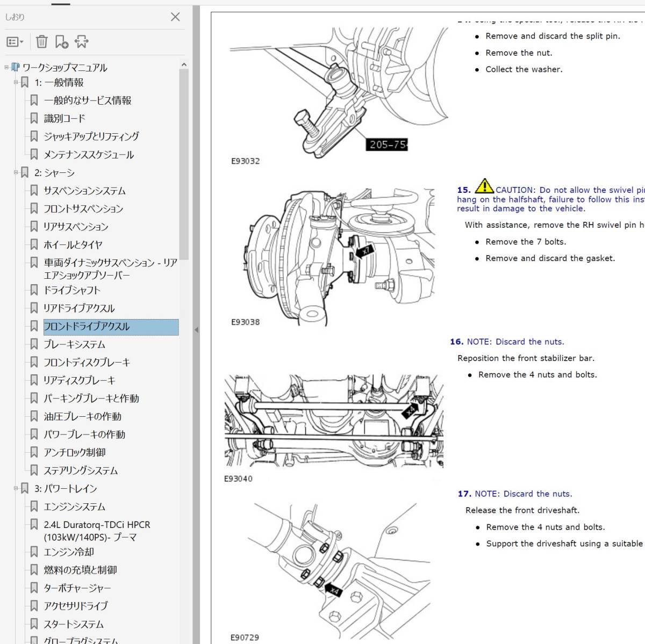Open ドライブシャフト bookmark
The width and height of the screenshot is (645, 644).
72,291
